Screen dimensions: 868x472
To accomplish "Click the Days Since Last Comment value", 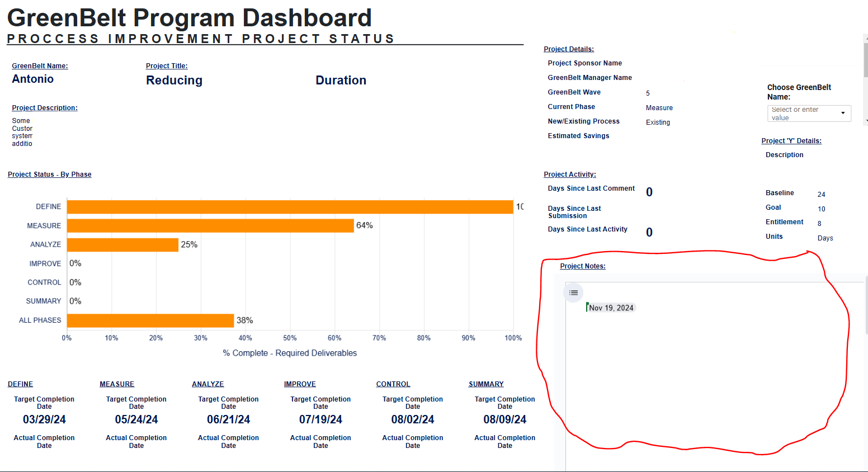I will tap(649, 192).
